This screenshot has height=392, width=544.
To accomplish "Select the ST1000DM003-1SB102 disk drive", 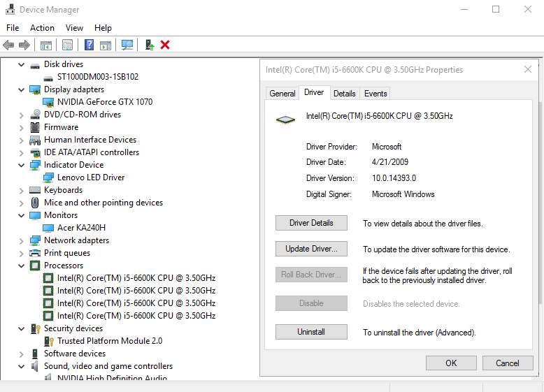I will pos(98,77).
